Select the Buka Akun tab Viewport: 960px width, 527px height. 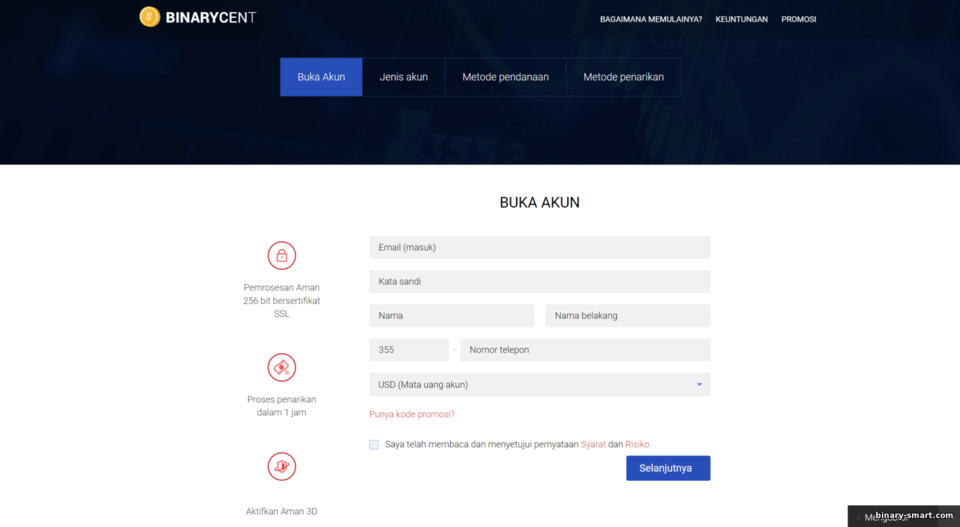pos(321,77)
